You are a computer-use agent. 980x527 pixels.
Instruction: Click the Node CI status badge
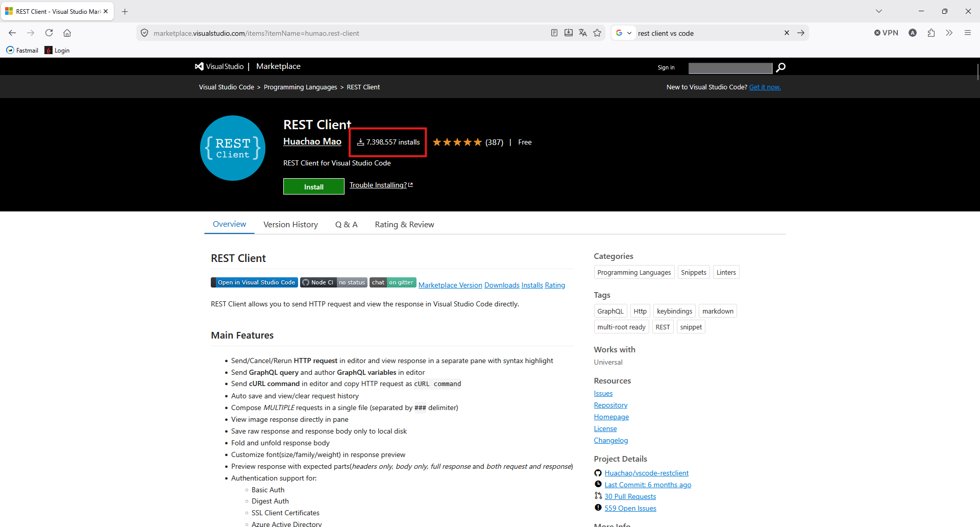pos(334,282)
